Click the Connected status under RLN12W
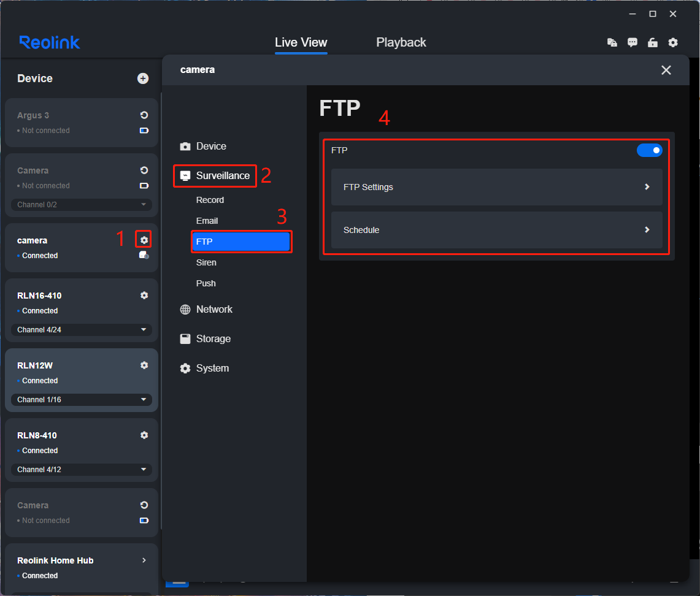The height and width of the screenshot is (596, 700). [40, 381]
